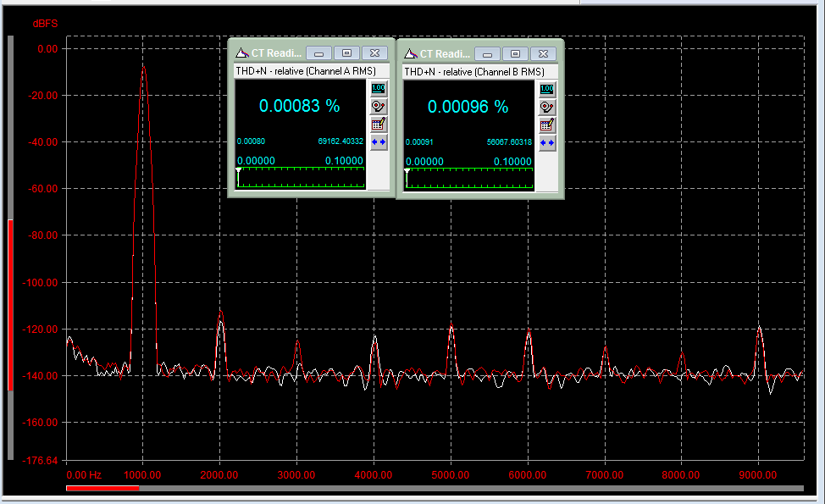Click the 0.10000 scale maximum in Channel B
Screen dimensions: 825x504
click(x=513, y=162)
